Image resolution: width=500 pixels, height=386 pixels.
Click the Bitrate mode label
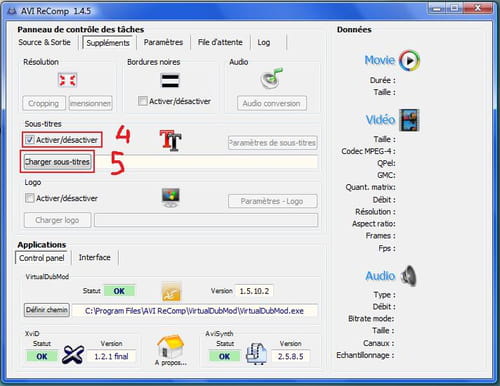371,319
